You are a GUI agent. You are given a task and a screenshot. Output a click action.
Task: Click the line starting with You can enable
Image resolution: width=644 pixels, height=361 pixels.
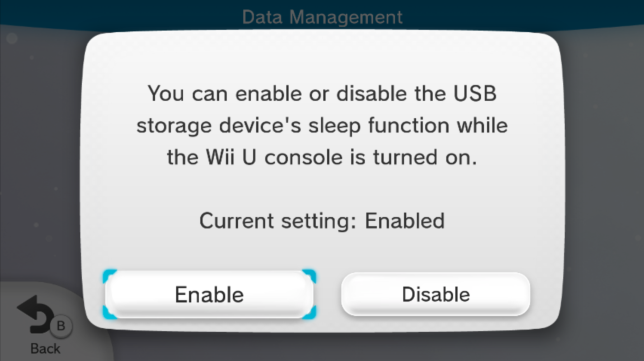click(322, 94)
